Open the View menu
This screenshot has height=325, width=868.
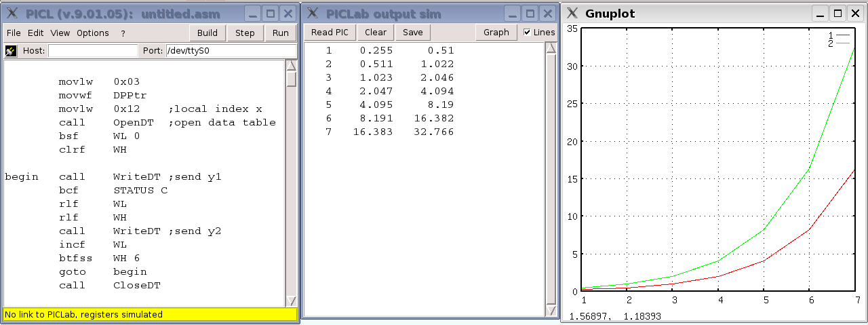click(x=60, y=33)
